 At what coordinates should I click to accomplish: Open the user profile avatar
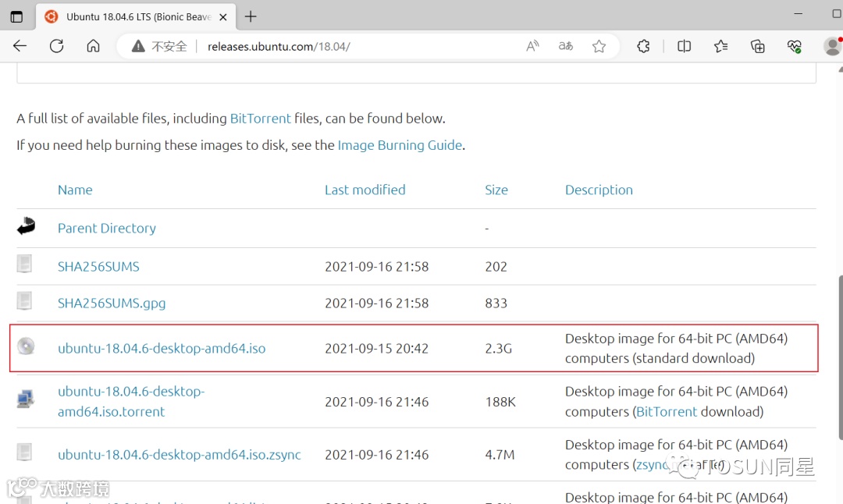(832, 46)
